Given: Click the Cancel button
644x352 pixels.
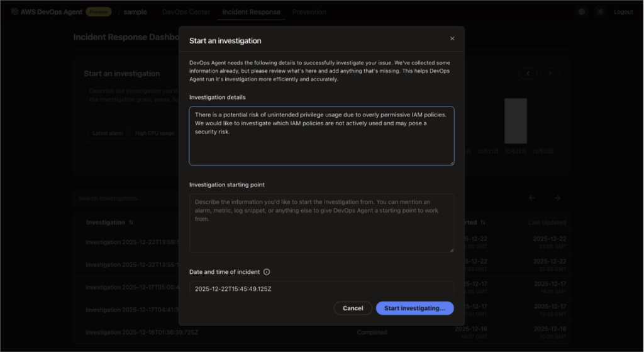Looking at the screenshot, I should point(353,308).
